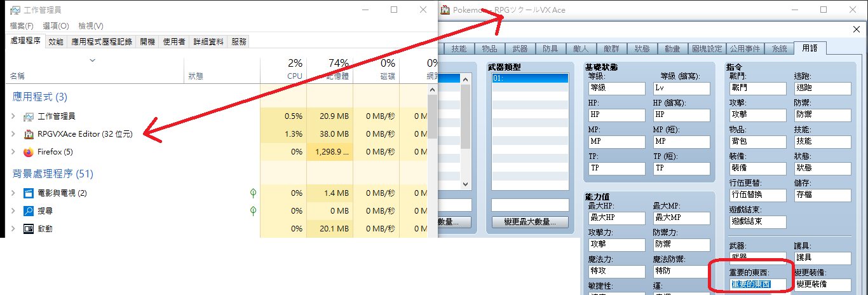Click the 等級 (縮寫) Lv field

[681, 88]
